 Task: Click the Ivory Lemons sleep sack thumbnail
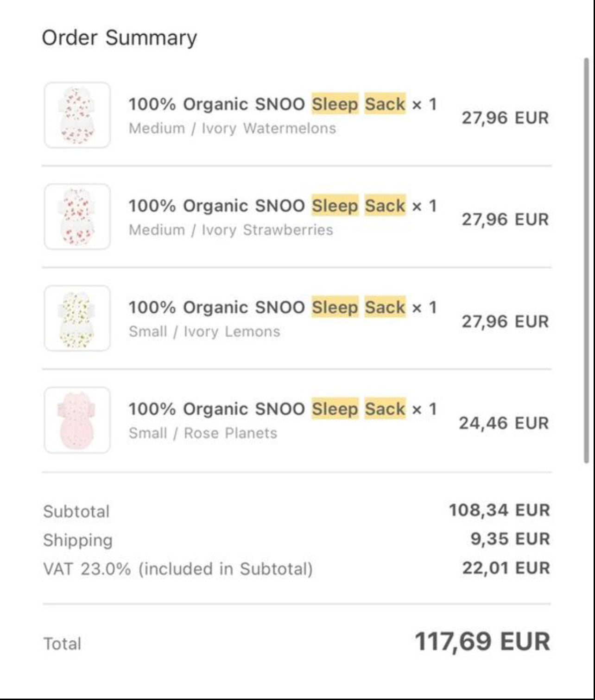coord(77,318)
